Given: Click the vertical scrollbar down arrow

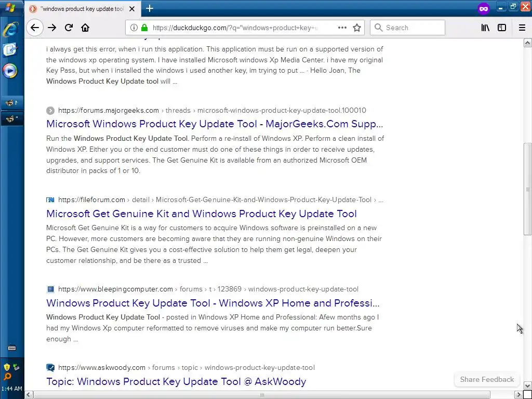Looking at the screenshot, I should pyautogui.click(x=527, y=386).
